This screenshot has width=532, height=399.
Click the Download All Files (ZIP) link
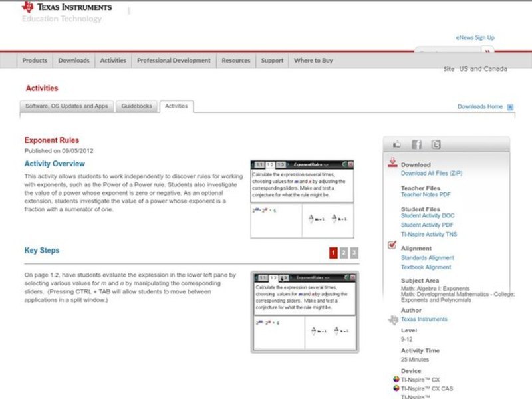431,173
